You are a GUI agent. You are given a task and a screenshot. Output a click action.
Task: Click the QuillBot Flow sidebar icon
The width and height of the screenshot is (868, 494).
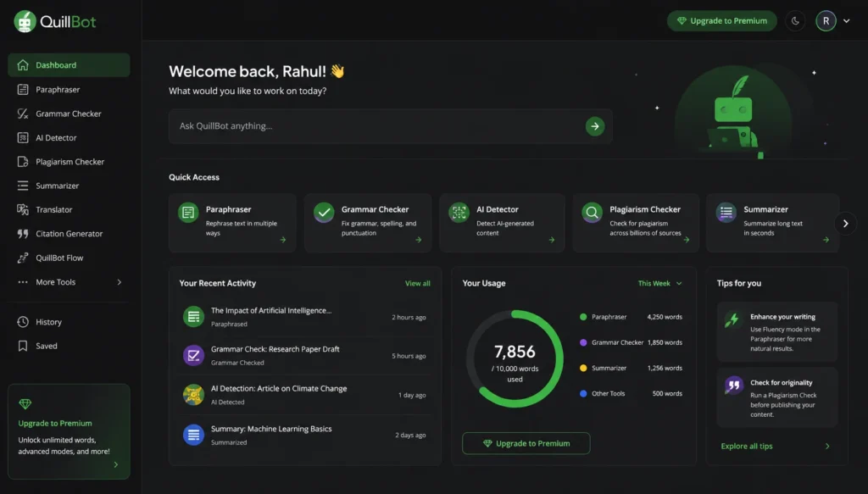[x=23, y=258]
